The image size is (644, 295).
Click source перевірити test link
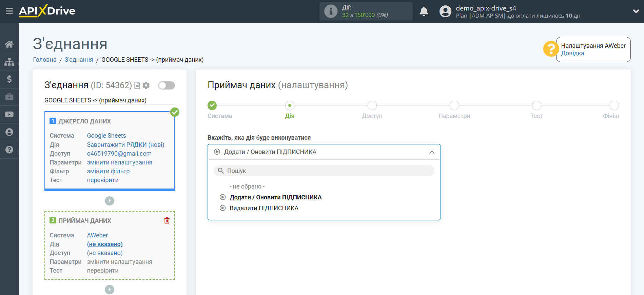coord(103,180)
